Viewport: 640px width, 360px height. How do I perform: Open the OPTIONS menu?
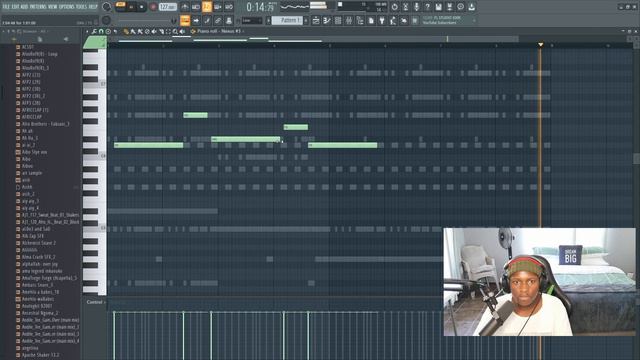coord(67,7)
